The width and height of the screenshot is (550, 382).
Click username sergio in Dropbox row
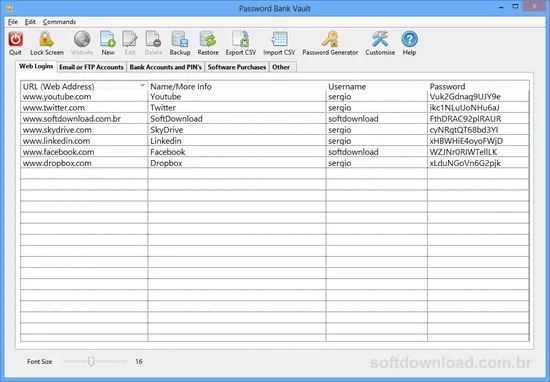click(x=377, y=163)
